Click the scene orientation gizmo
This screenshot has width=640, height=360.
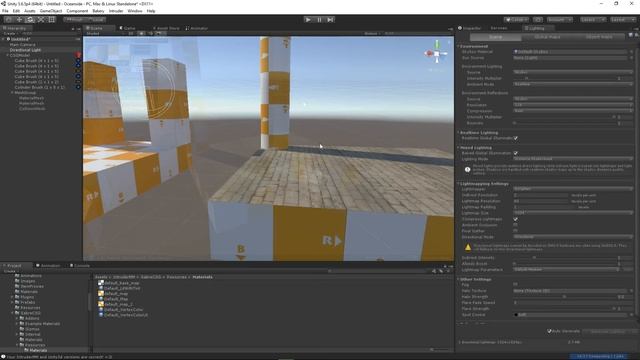(436, 53)
